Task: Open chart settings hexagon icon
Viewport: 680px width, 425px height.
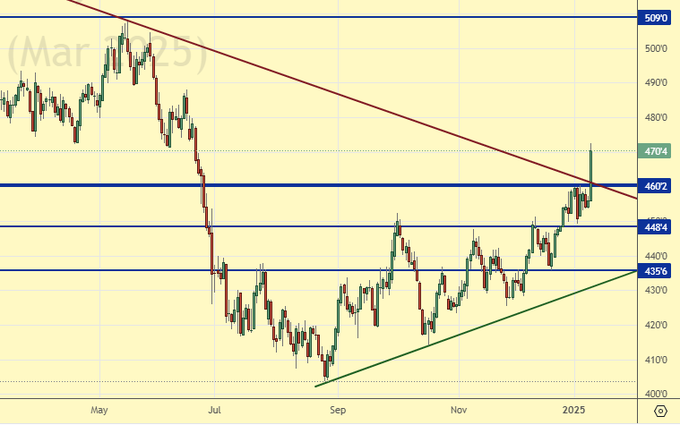Action: click(x=660, y=411)
